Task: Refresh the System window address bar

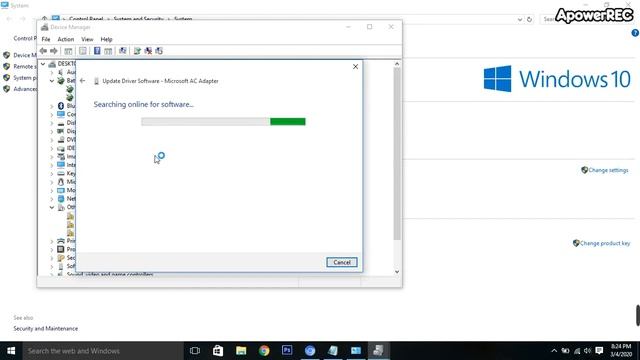Action: [x=529, y=19]
